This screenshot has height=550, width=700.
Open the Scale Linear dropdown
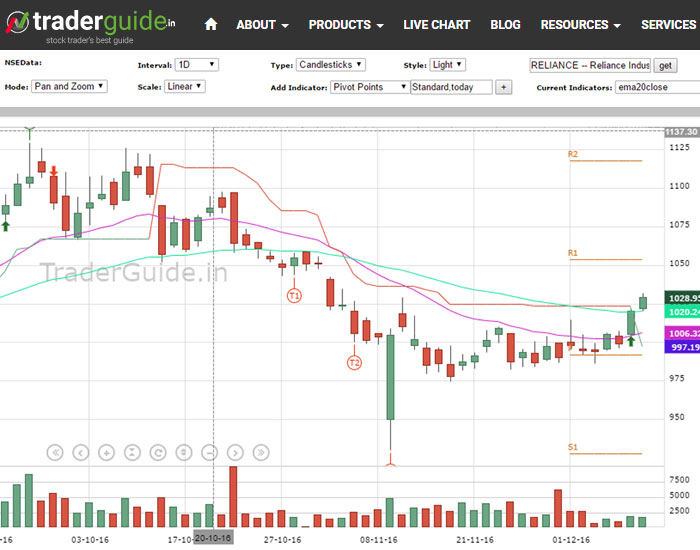click(185, 86)
